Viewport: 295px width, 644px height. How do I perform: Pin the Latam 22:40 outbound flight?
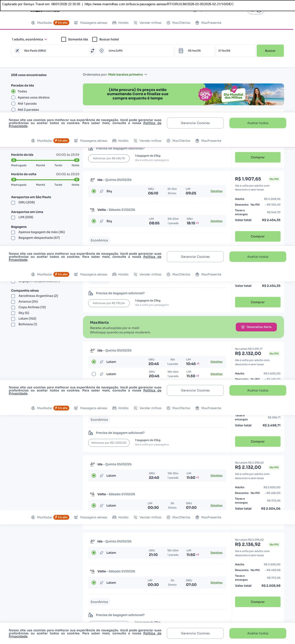point(102,476)
